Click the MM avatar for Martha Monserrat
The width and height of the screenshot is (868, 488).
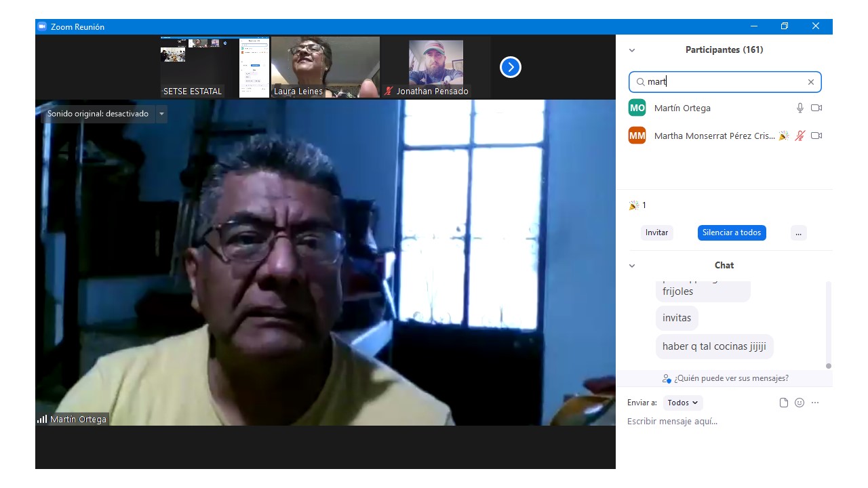637,136
